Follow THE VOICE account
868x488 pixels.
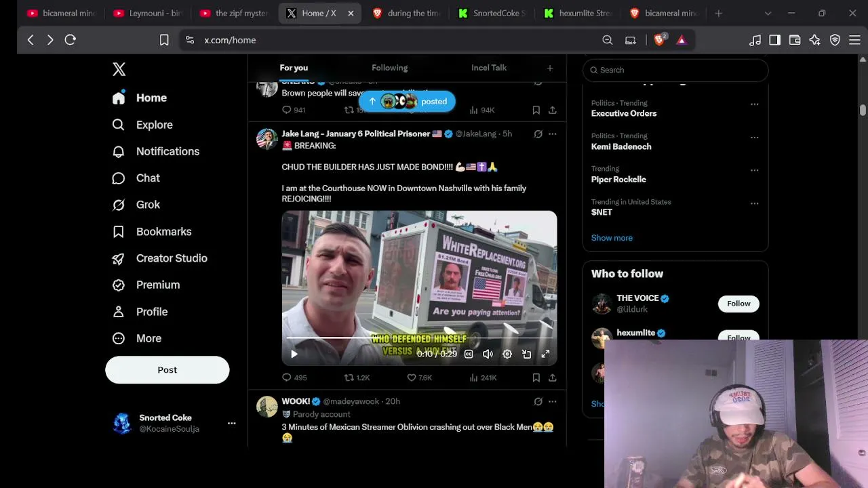(x=738, y=304)
